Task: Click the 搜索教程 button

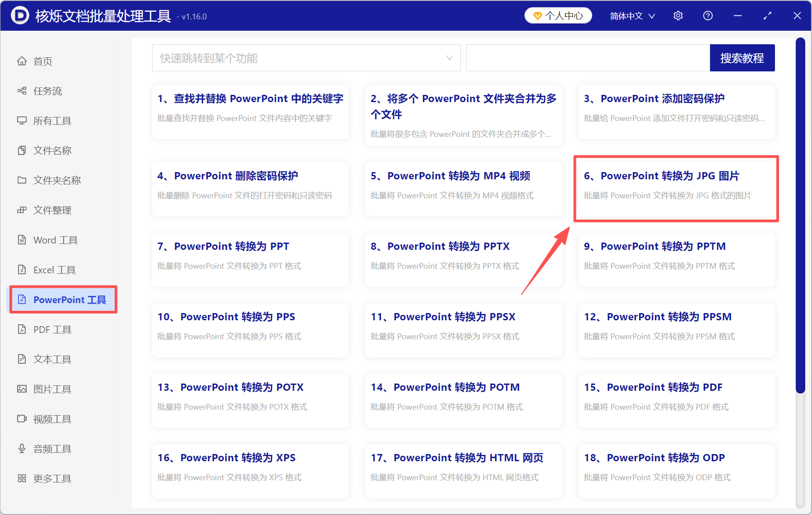Action: (x=742, y=58)
